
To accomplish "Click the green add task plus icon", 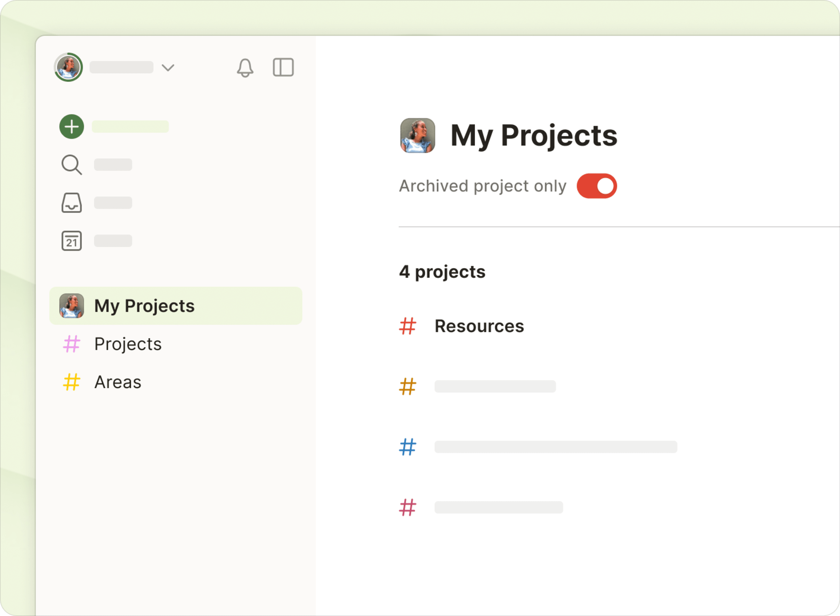I will pos(72,126).
